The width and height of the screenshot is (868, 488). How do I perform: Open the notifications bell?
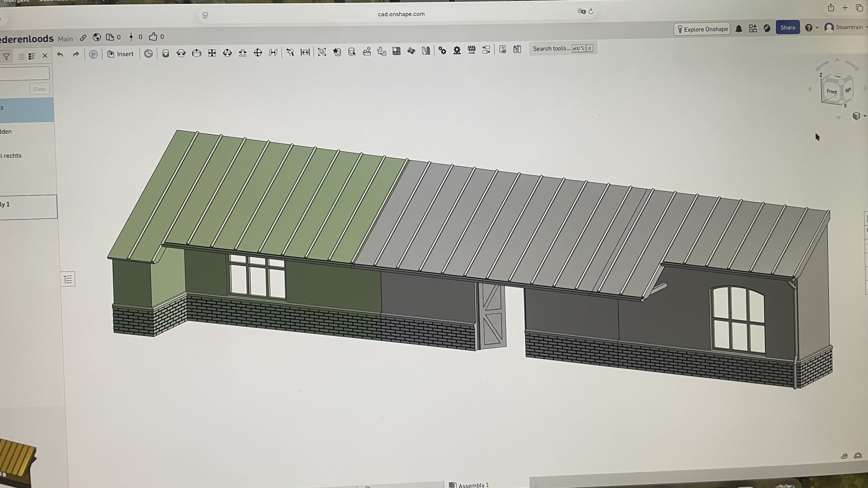tap(738, 28)
